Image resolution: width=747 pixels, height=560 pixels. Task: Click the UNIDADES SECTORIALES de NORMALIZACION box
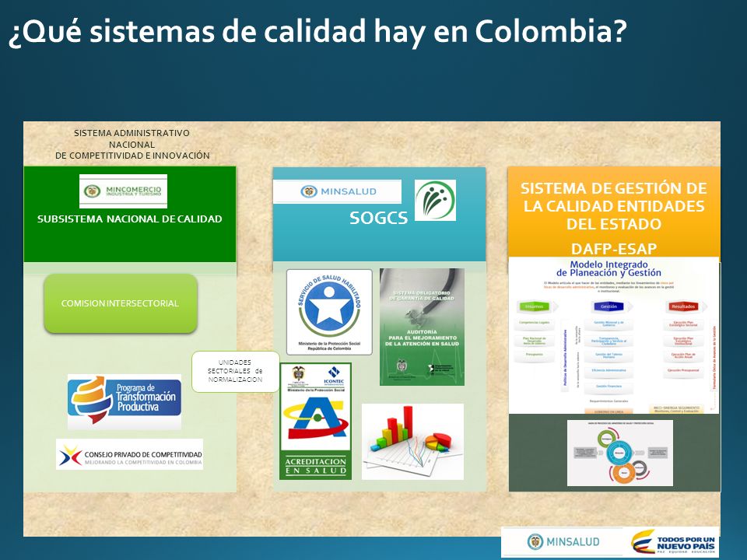coord(235,372)
